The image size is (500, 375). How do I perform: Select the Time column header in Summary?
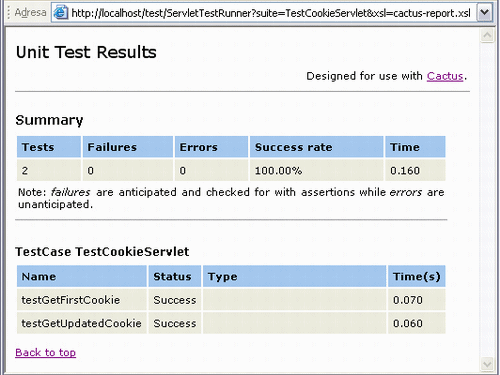(x=415, y=147)
